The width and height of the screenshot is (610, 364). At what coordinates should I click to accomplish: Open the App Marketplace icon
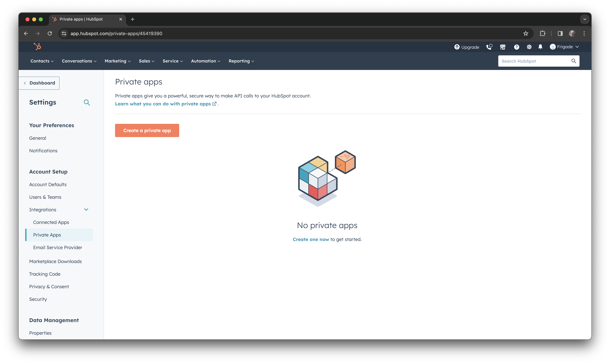coord(503,47)
